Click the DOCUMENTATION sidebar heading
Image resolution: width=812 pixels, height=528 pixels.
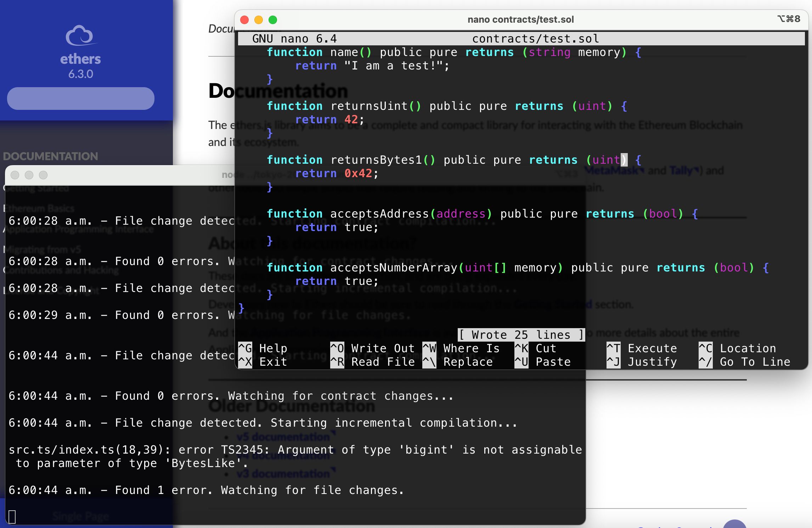click(50, 156)
